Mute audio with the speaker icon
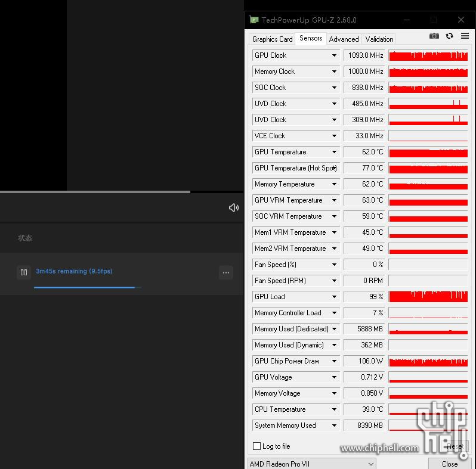This screenshot has height=469, width=476. point(233,207)
